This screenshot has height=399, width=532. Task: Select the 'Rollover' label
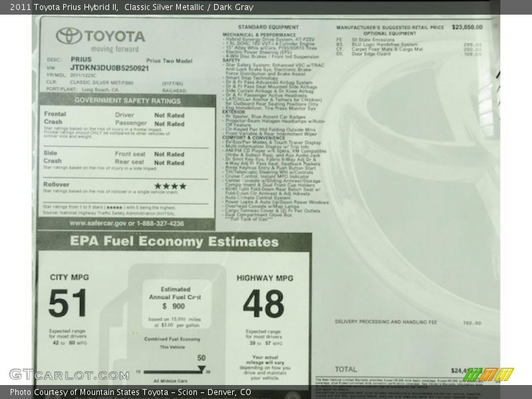click(56, 185)
